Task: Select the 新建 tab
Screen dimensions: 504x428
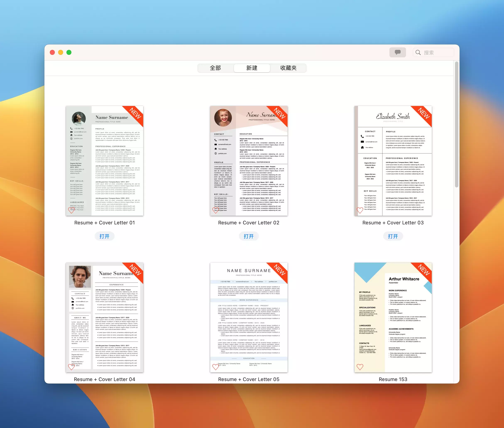Action: click(252, 68)
